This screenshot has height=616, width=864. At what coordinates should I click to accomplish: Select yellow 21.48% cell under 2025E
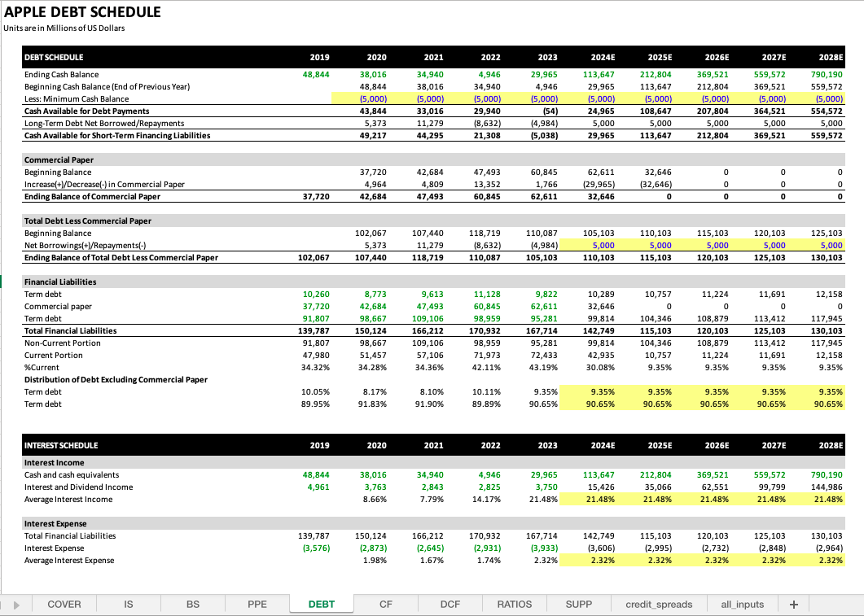pos(645,500)
